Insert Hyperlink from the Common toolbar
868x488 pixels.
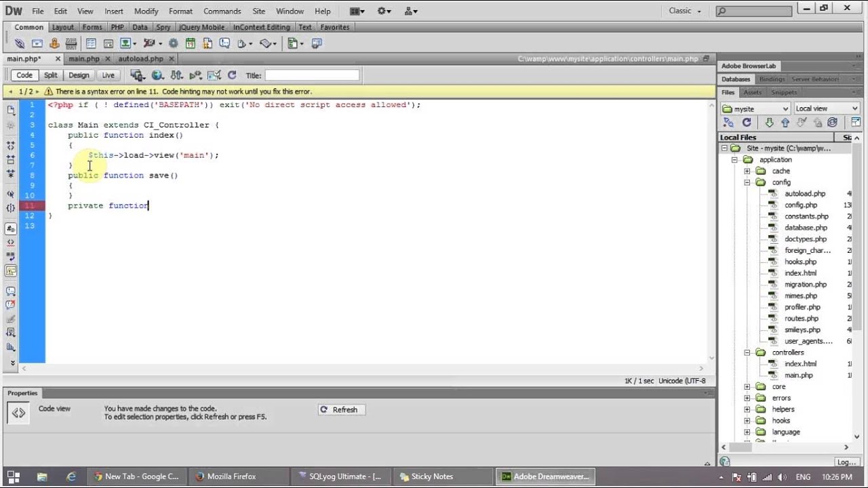point(20,43)
